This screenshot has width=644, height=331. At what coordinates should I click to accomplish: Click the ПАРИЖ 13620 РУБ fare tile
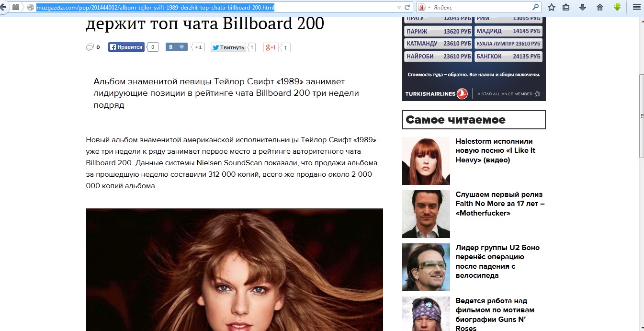point(438,31)
